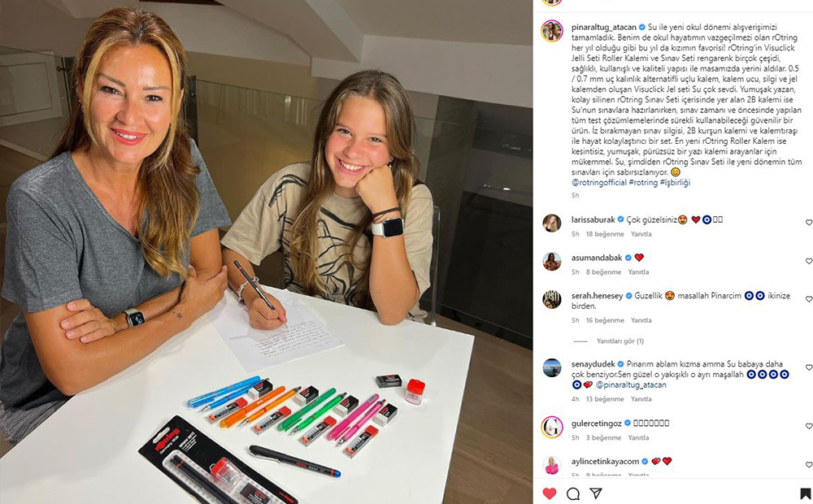Open pinaraltug_atacan profile avatar
Viewport: 813px width, 504px height.
click(x=552, y=31)
